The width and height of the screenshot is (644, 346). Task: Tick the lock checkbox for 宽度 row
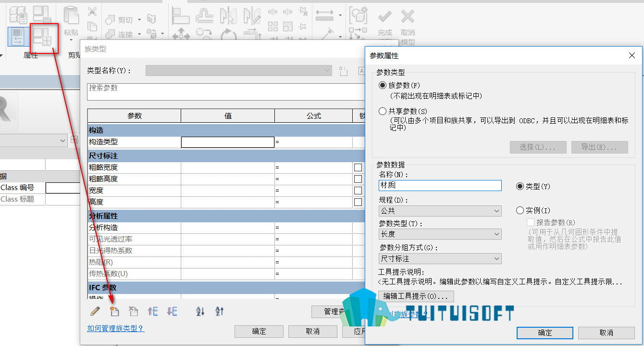[x=358, y=191]
